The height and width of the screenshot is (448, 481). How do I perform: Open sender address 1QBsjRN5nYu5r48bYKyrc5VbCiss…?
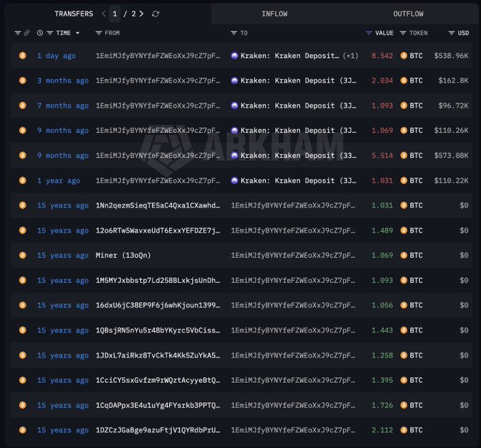[x=158, y=331]
